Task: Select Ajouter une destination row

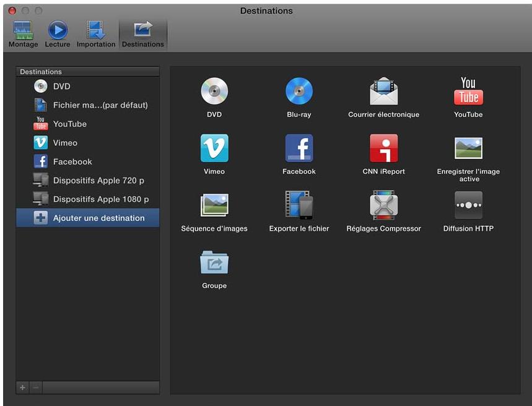Action: pyautogui.click(x=87, y=218)
